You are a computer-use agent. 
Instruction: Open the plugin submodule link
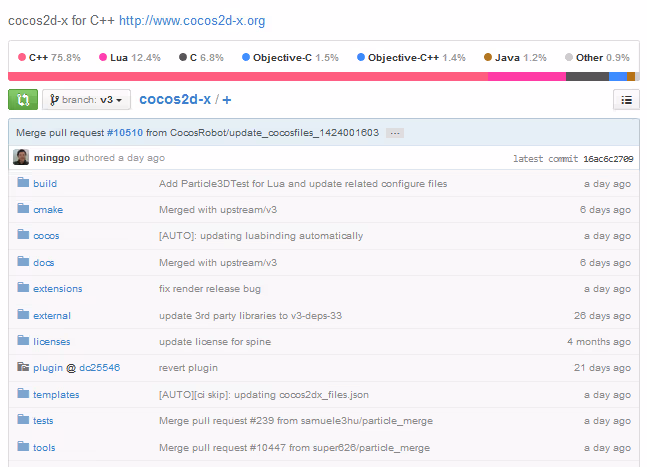[x=48, y=368]
